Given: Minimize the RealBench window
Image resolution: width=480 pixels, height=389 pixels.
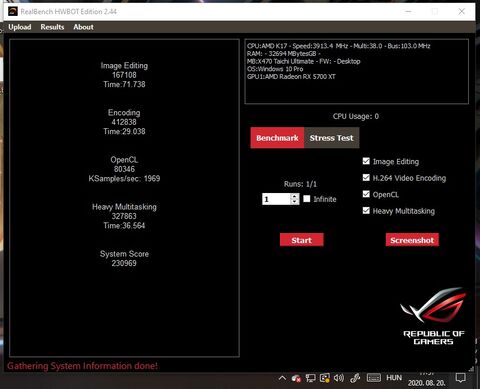Looking at the screenshot, I should click(408, 11).
